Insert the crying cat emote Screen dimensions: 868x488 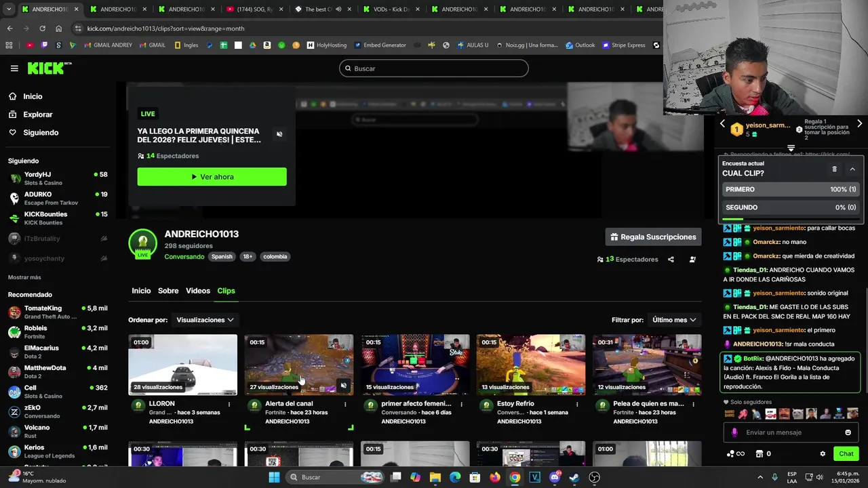click(x=798, y=414)
